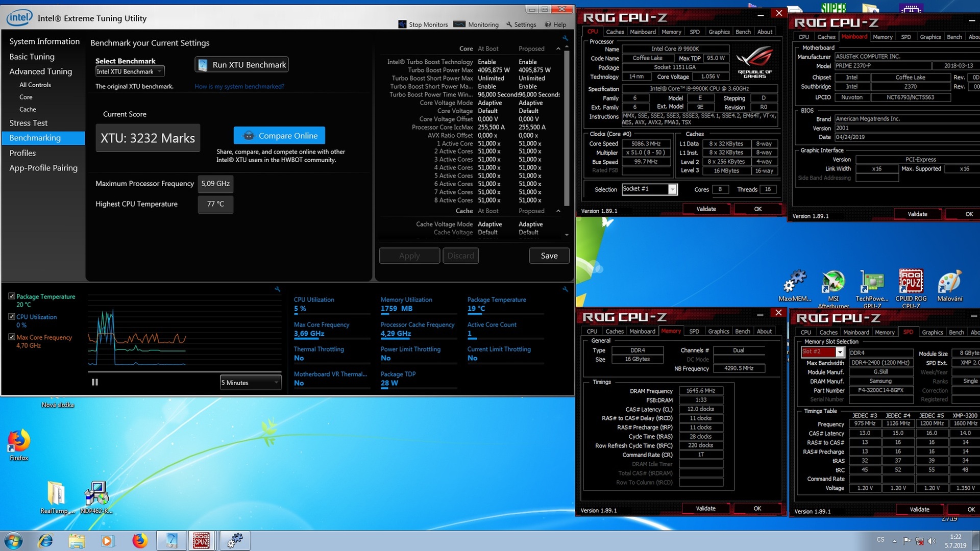
Task: Open CPUID ROG CPU-Z desktop shortcut
Action: pos(911,288)
